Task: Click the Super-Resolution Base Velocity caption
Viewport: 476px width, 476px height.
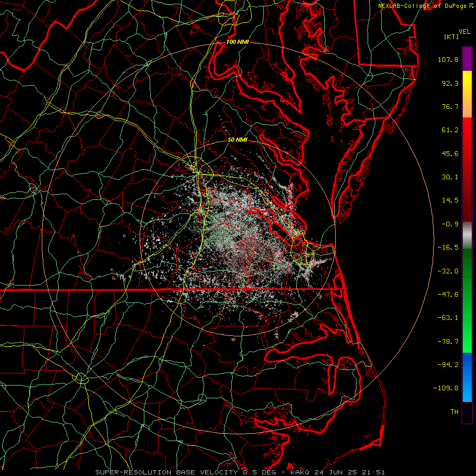Action: (186, 472)
